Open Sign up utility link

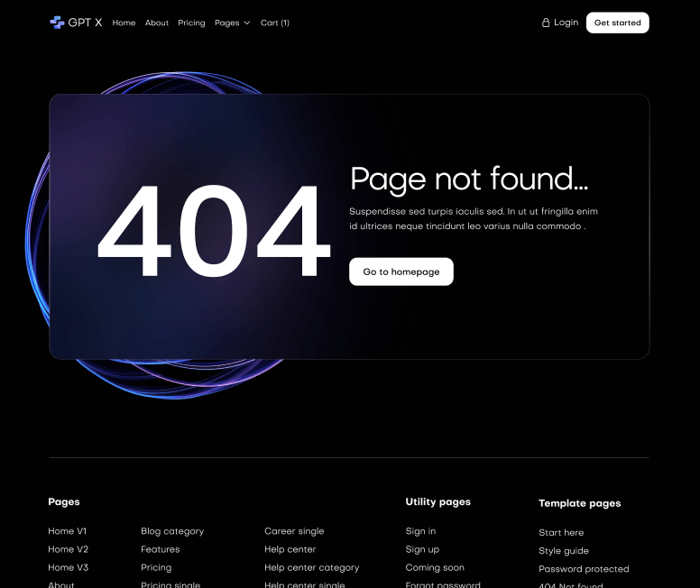(422, 549)
